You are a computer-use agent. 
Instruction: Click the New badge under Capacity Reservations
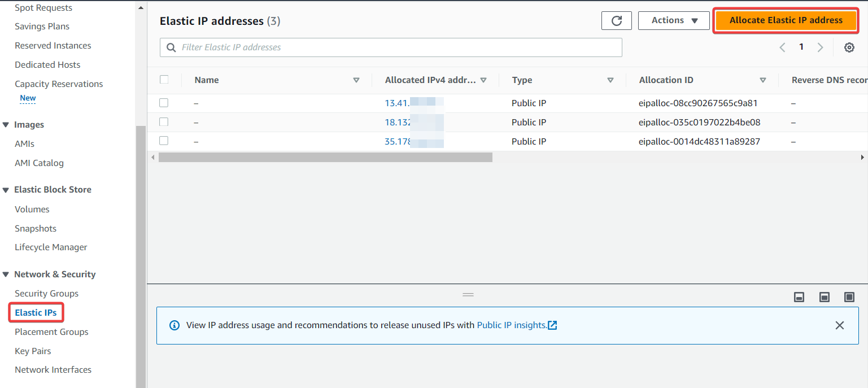(x=28, y=98)
